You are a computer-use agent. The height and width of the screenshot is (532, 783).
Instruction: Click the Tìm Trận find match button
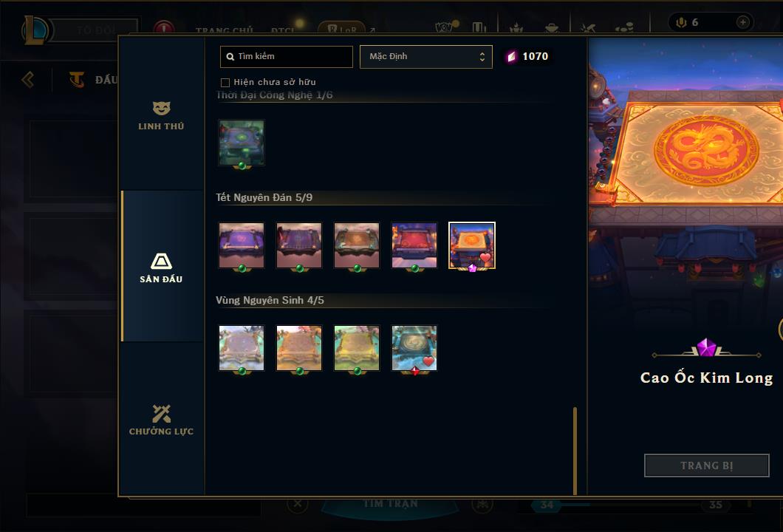[x=390, y=504]
